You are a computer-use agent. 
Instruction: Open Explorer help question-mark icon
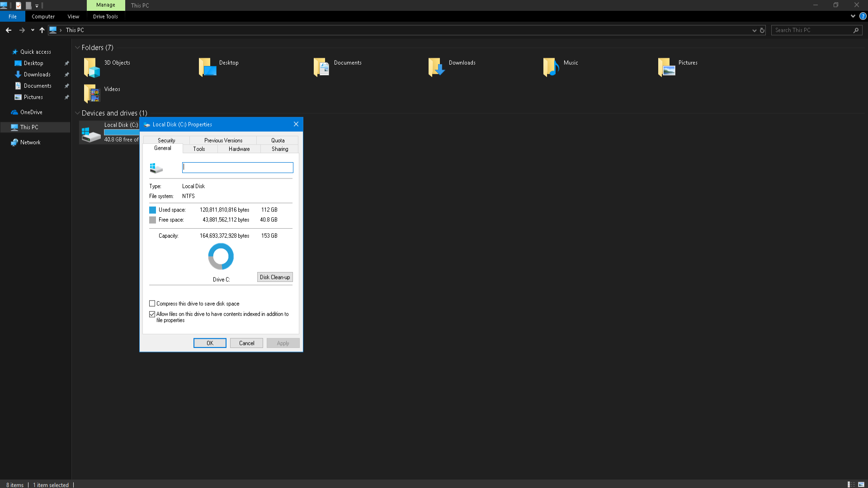pos(863,16)
